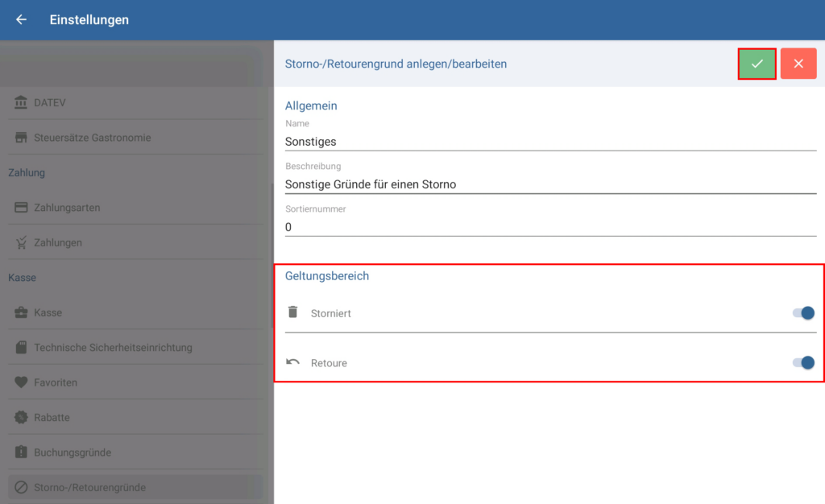The image size is (825, 504).
Task: Click the Sortiernummer input field
Action: click(x=550, y=227)
